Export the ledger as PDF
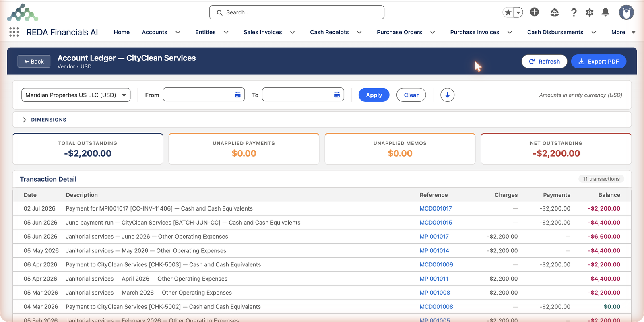The width and height of the screenshot is (644, 322). (599, 61)
